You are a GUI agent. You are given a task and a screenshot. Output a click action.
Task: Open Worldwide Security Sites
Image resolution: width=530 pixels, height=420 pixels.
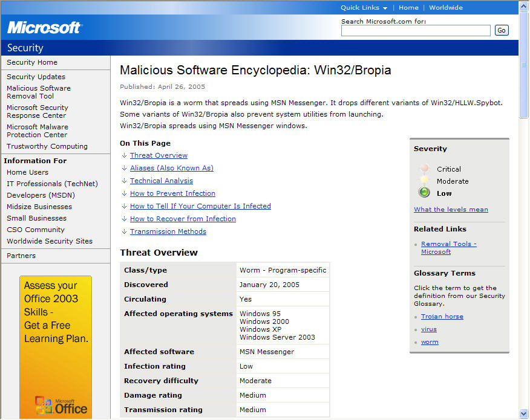pyautogui.click(x=50, y=241)
